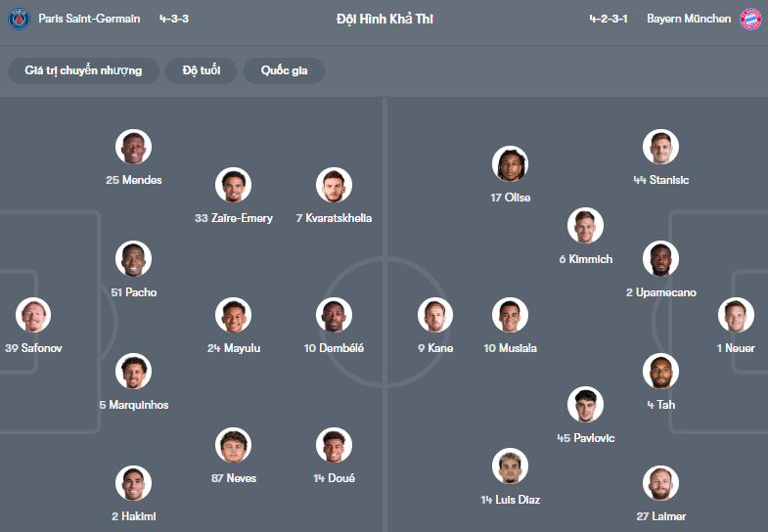Click Olise's player avatar
This screenshot has height=532, width=768.
point(511,164)
